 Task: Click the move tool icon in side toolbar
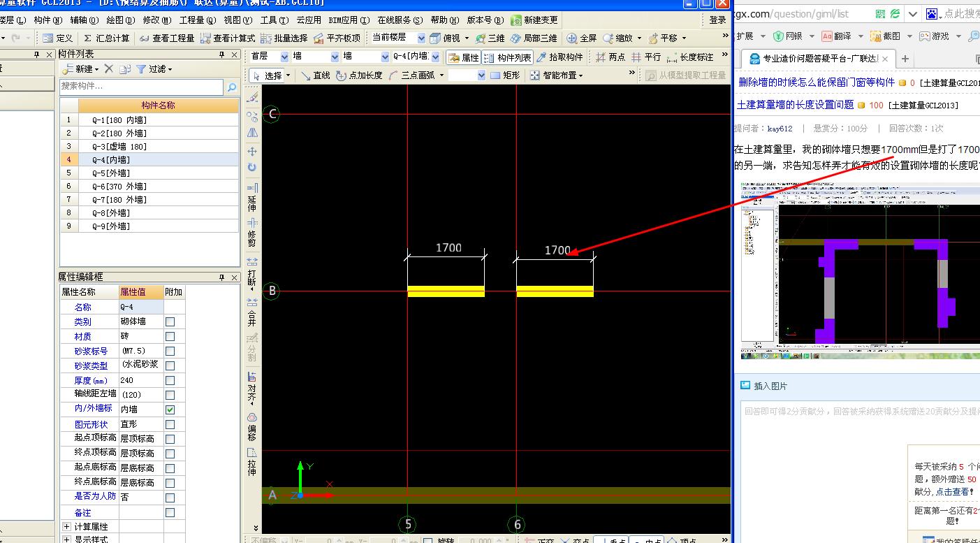[x=252, y=151]
